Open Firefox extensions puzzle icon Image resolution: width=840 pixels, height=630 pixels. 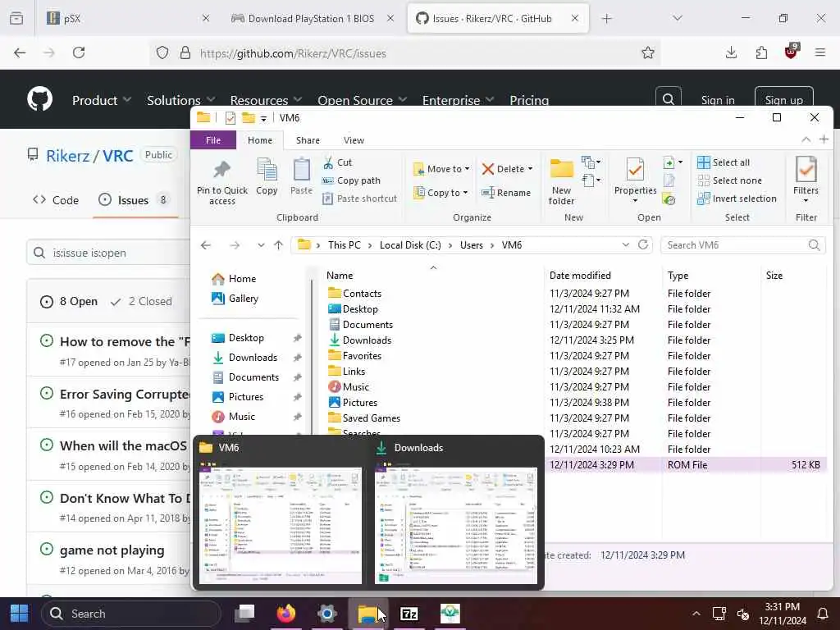point(761,52)
